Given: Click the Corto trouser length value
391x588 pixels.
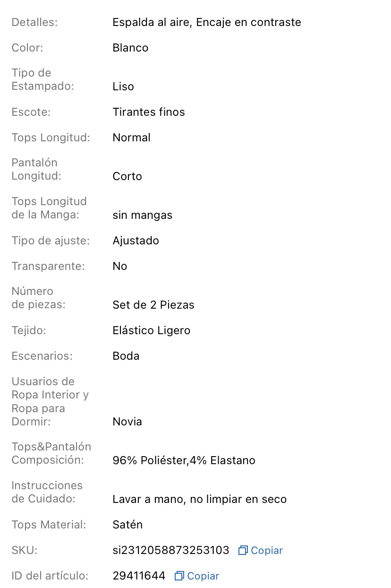Looking at the screenshot, I should [127, 176].
